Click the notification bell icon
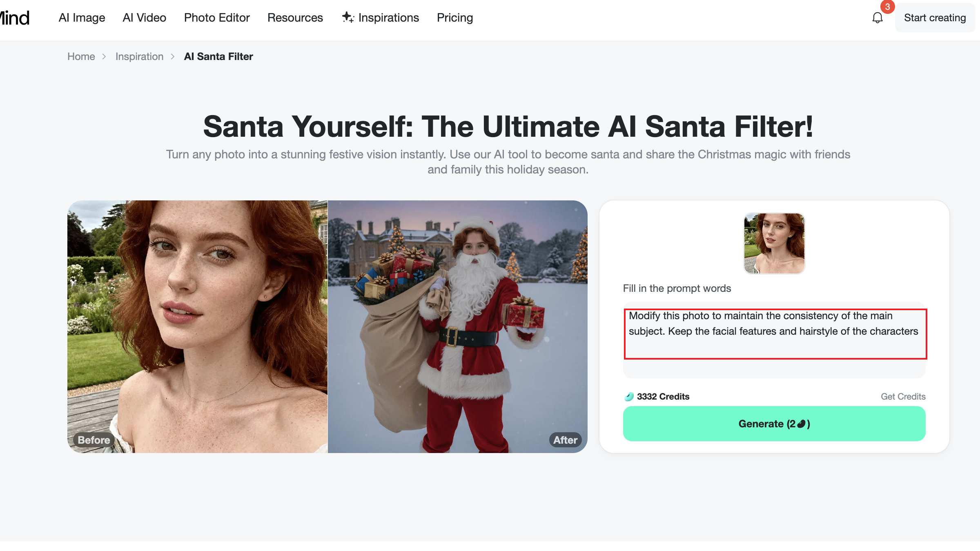 [x=877, y=18]
